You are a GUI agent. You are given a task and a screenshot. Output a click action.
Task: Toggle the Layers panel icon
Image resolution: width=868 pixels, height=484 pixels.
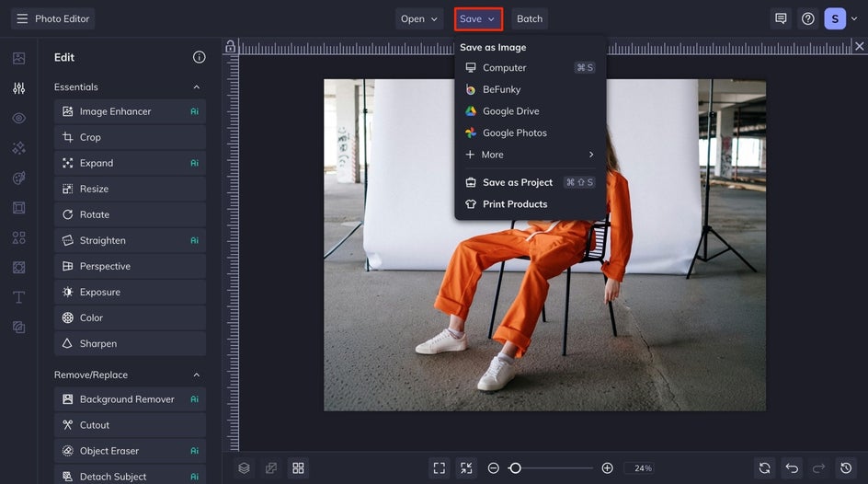(245, 468)
